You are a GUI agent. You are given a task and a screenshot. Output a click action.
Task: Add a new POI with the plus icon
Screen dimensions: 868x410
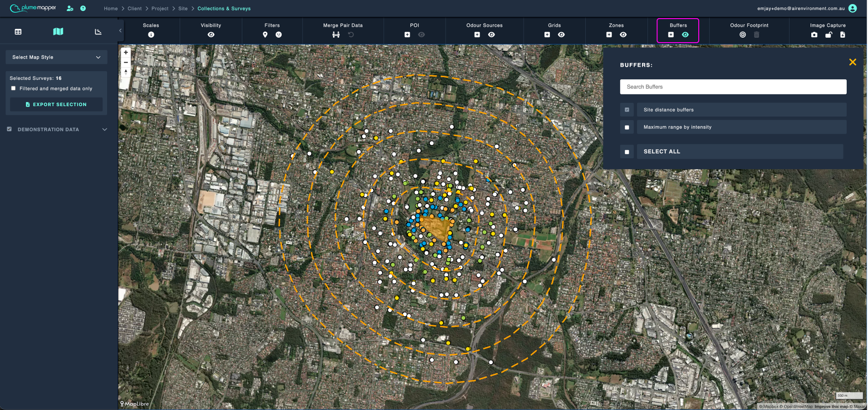[x=407, y=34]
